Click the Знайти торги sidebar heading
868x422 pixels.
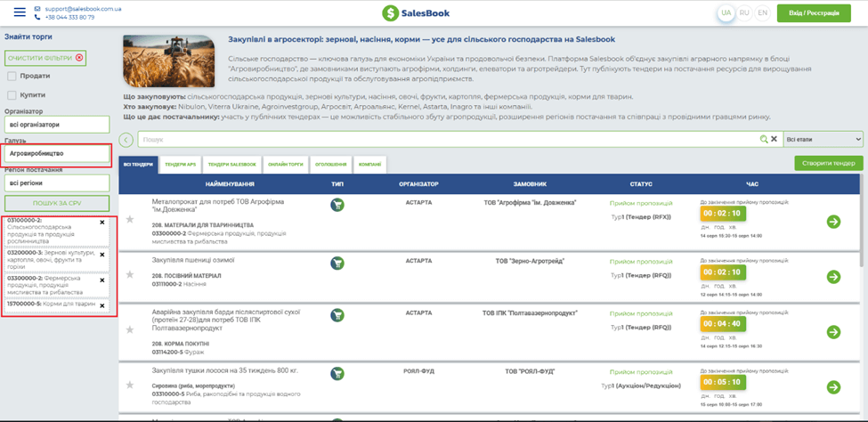click(28, 37)
